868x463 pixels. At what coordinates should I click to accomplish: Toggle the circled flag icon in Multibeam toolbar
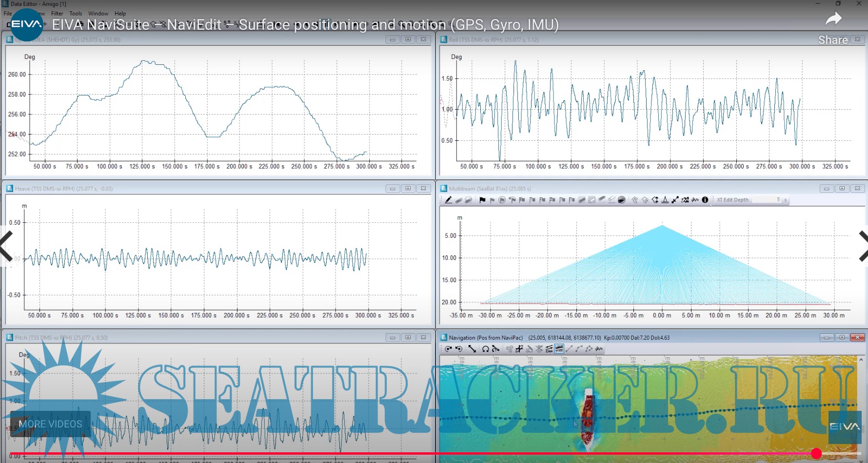click(502, 200)
